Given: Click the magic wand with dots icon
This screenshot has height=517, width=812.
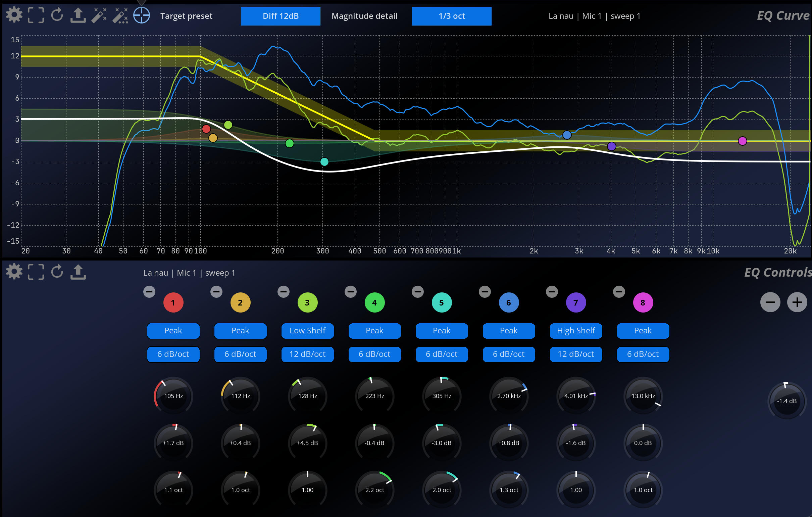Looking at the screenshot, I should click(120, 15).
